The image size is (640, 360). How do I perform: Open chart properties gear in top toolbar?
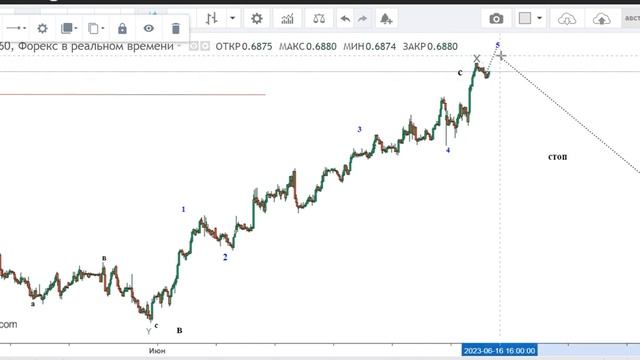[x=257, y=18]
